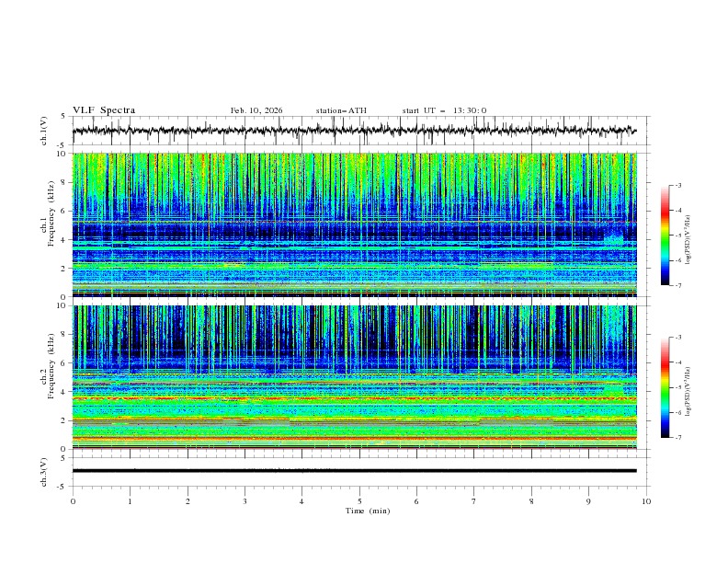Select the start UT 13:30:0 text
Image resolution: width=728 pixels, height=563 pixels.
[444, 110]
